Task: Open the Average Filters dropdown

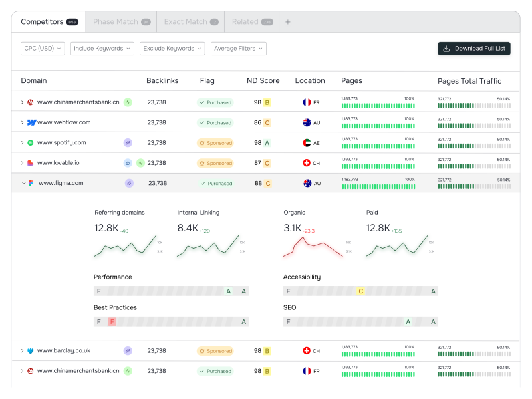Action: pyautogui.click(x=239, y=48)
